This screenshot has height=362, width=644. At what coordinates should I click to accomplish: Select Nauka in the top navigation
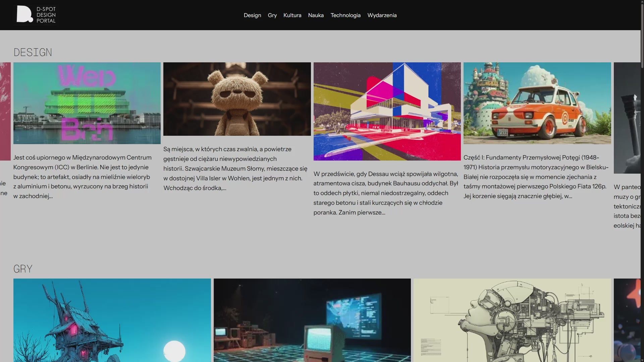click(x=316, y=15)
